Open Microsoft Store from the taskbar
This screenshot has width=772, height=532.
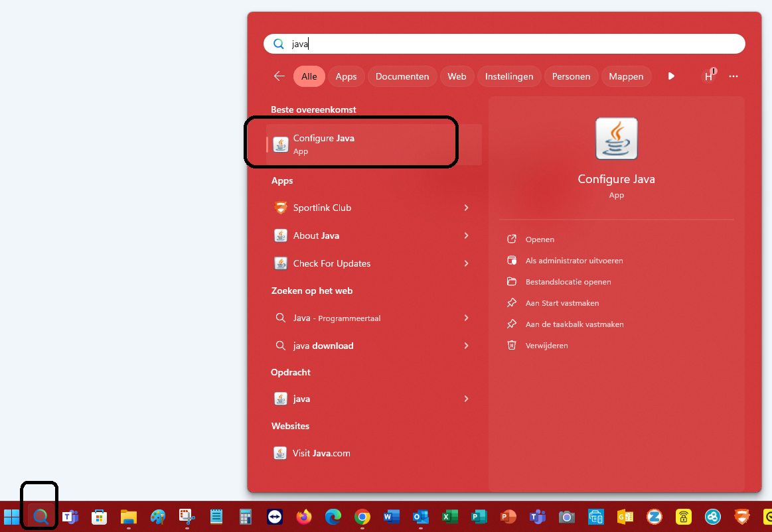[x=99, y=517]
